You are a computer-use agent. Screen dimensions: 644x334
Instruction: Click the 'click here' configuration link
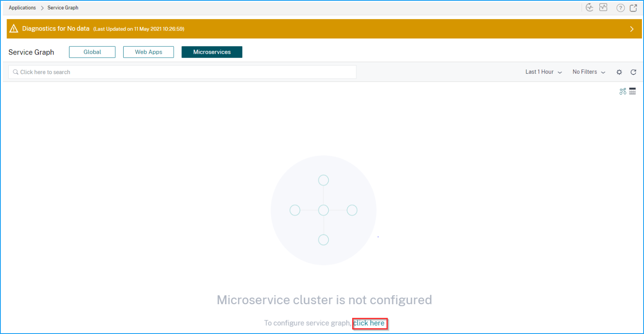[369, 323]
